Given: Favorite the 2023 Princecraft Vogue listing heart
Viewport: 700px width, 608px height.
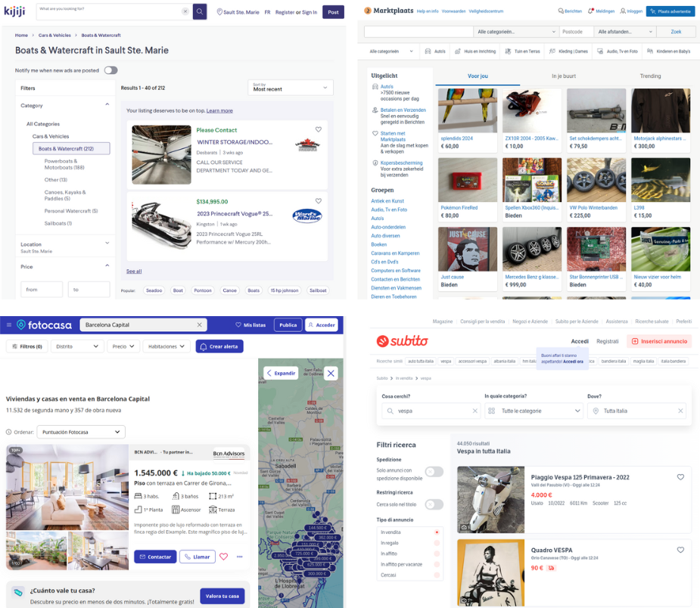Looking at the screenshot, I should coord(319,200).
